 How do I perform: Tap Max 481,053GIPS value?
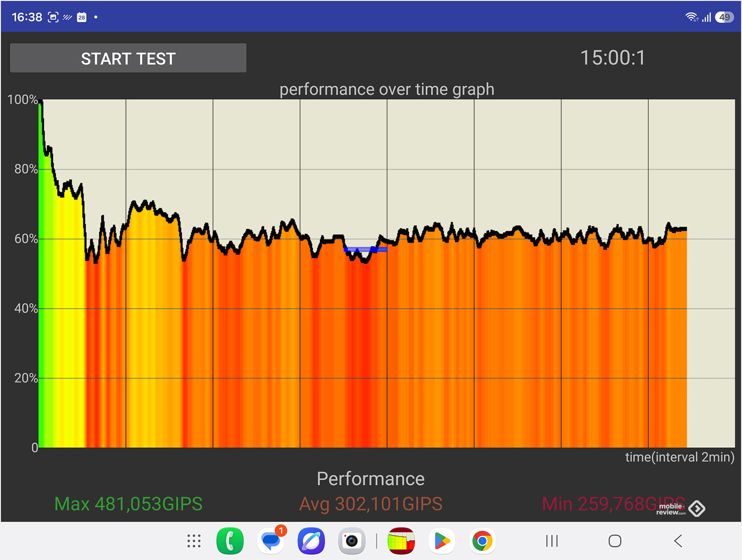point(128,504)
